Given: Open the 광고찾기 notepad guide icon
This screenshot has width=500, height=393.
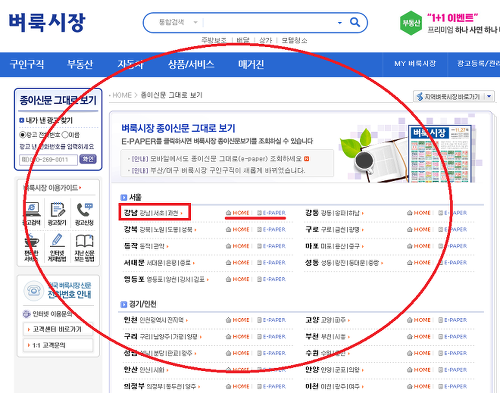Looking at the screenshot, I should [57, 214].
